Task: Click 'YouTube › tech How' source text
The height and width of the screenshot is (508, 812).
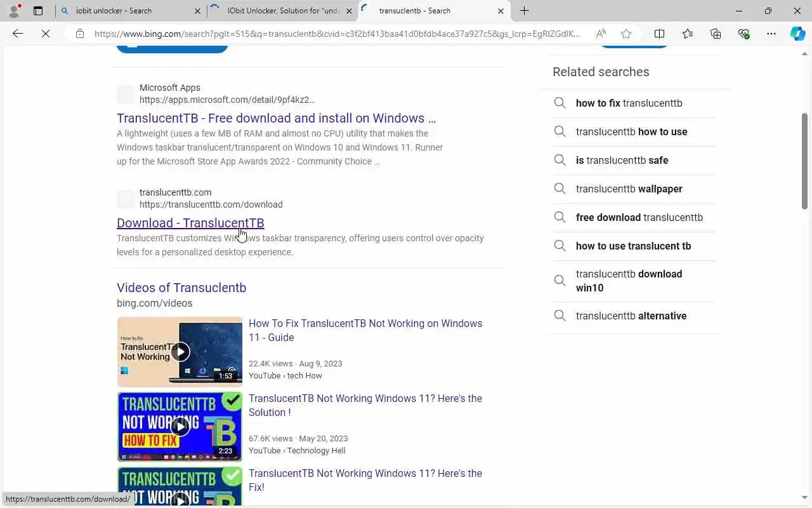Action: click(x=285, y=375)
